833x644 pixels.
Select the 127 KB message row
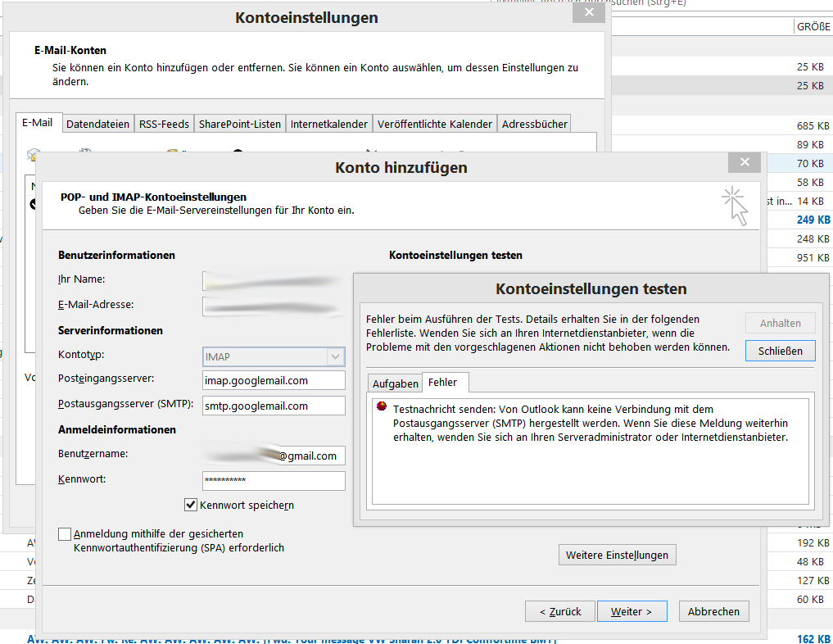tap(799, 580)
